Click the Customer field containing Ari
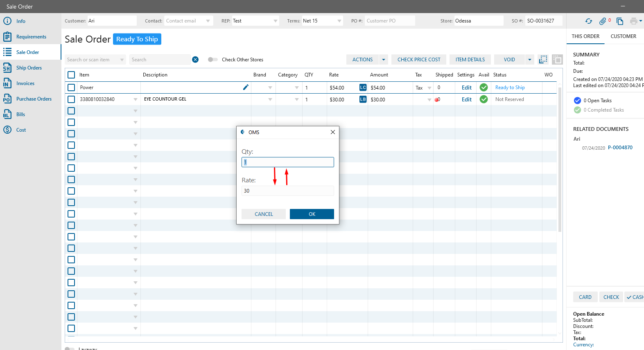 112,21
